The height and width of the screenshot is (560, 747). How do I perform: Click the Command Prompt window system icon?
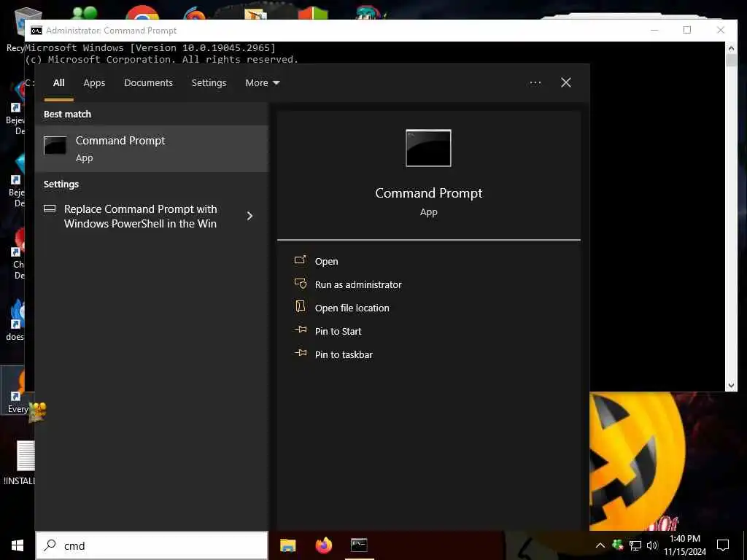click(36, 31)
